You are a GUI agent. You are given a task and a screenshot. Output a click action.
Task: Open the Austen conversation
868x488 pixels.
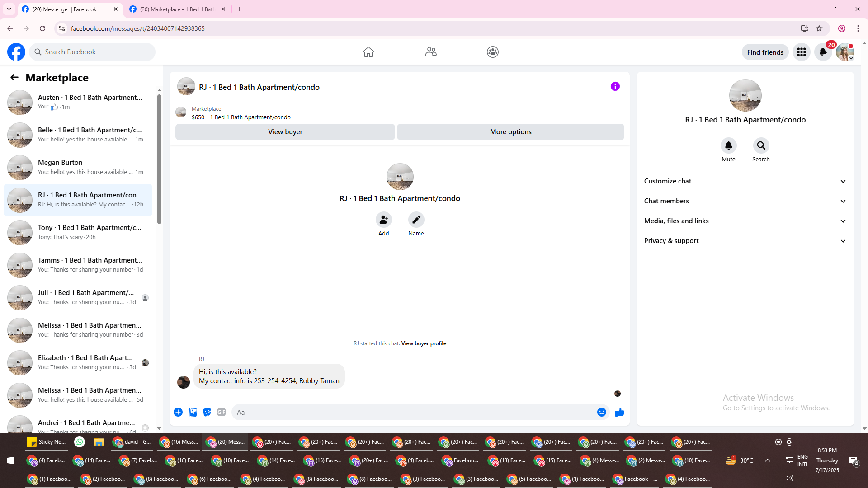pyautogui.click(x=78, y=103)
